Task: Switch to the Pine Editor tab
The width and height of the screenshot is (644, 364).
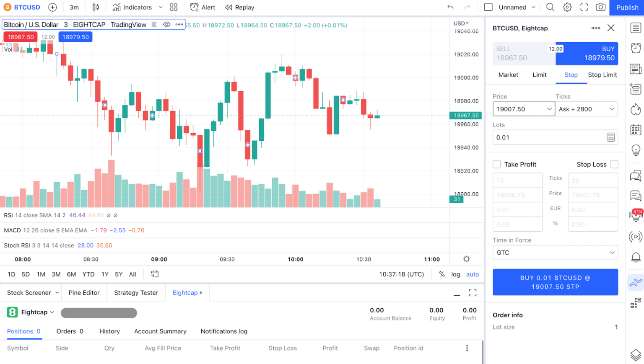Action: (84, 292)
